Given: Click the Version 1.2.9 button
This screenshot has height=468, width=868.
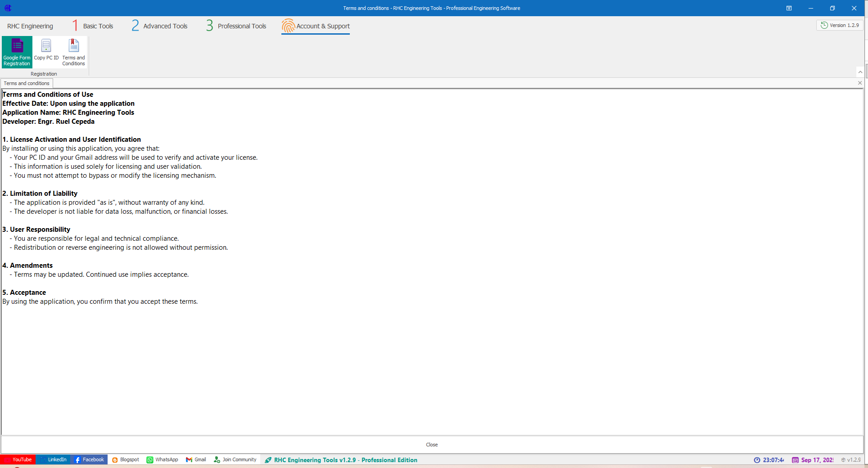Looking at the screenshot, I should pos(840,25).
